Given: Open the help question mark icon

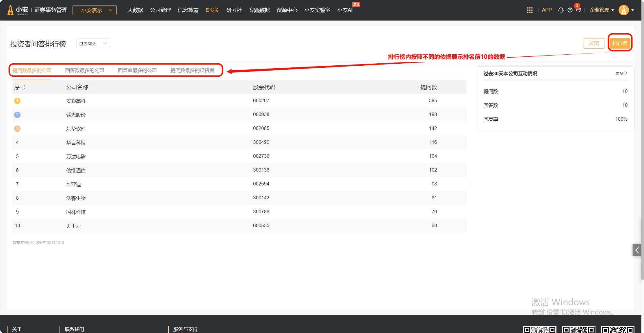Looking at the screenshot, I should coord(570,10).
